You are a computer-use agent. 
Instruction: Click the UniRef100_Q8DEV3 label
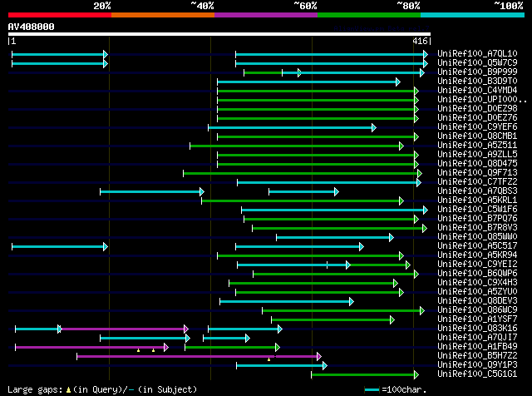click(x=477, y=301)
